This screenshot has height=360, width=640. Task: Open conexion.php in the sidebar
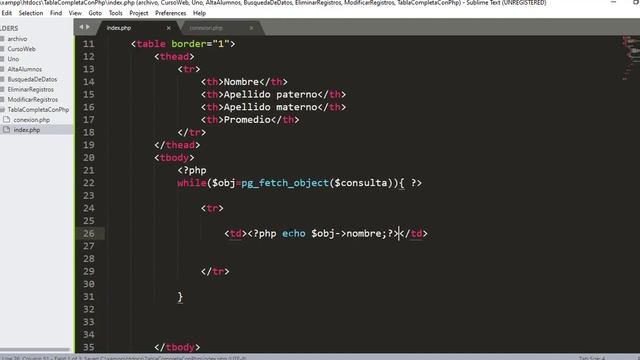(x=31, y=120)
